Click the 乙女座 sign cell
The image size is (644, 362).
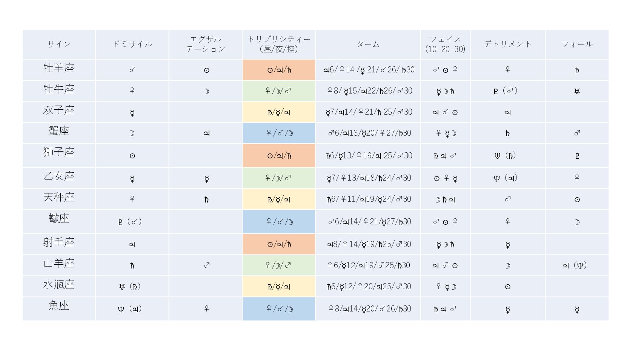click(59, 178)
